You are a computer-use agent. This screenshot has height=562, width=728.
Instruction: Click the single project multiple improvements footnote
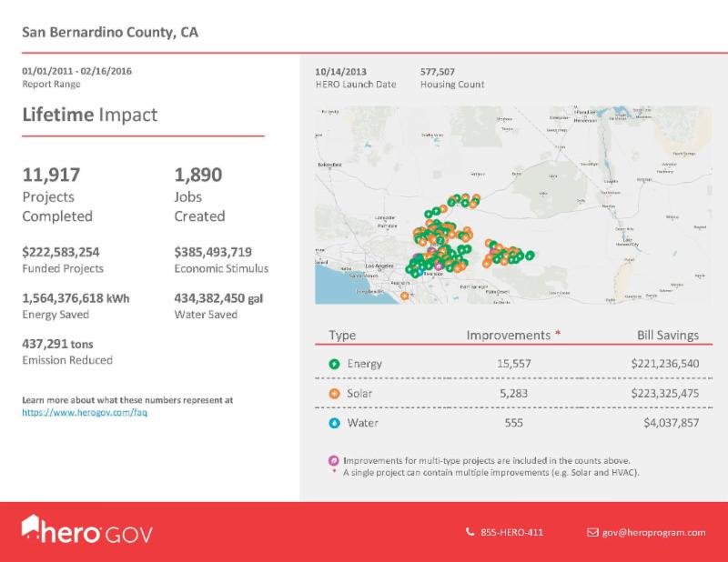coord(491,473)
